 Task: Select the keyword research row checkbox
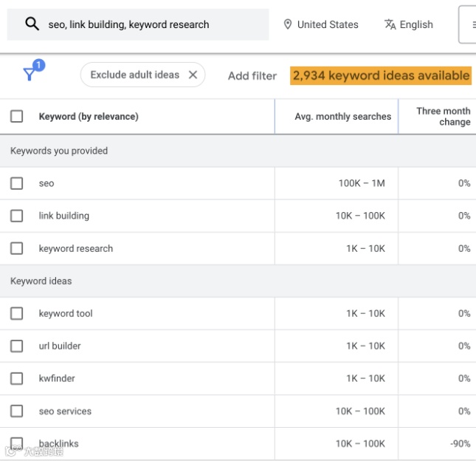[x=16, y=248]
